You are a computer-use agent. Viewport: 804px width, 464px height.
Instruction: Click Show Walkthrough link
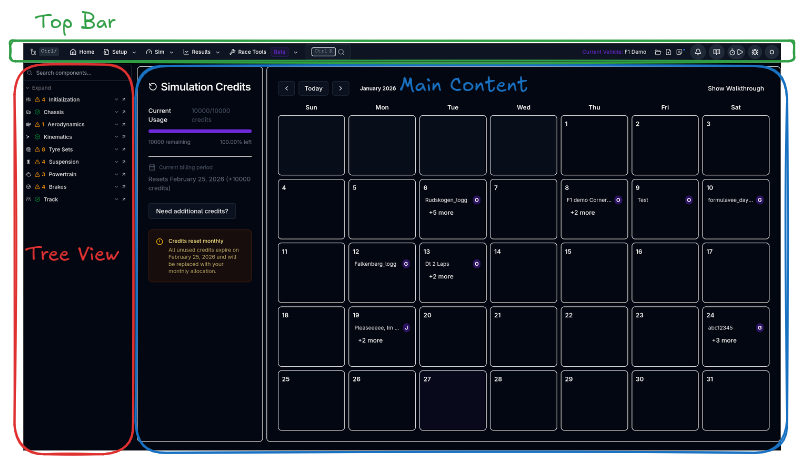pyautogui.click(x=735, y=88)
